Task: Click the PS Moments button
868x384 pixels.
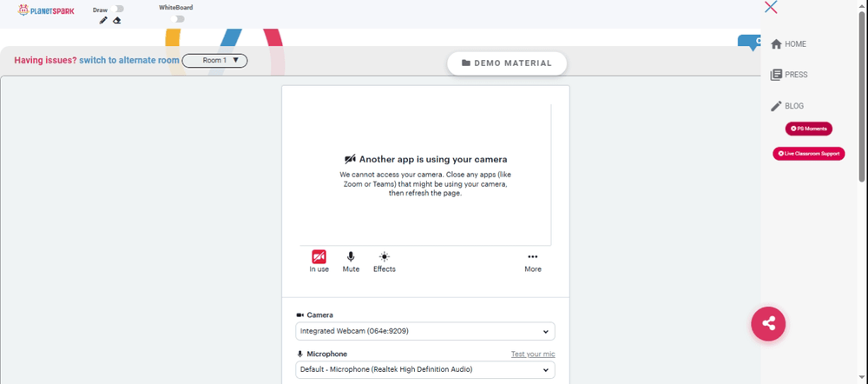Action: [x=809, y=129]
